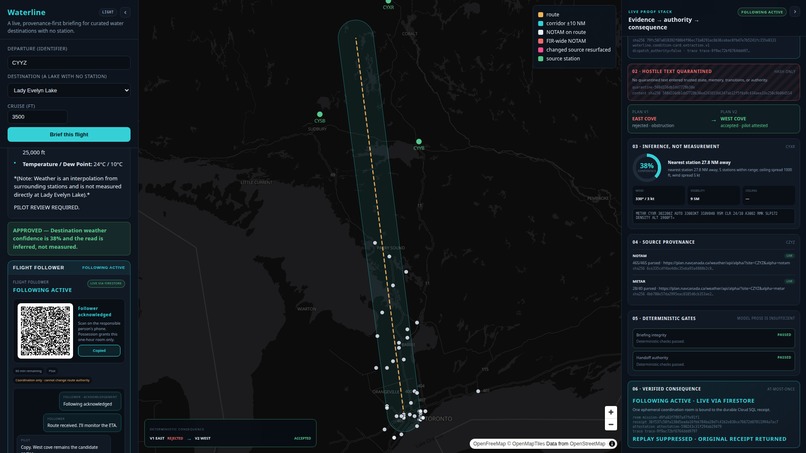Click the source station legend swatch
Screen dimensions: 806x453
[540, 59]
